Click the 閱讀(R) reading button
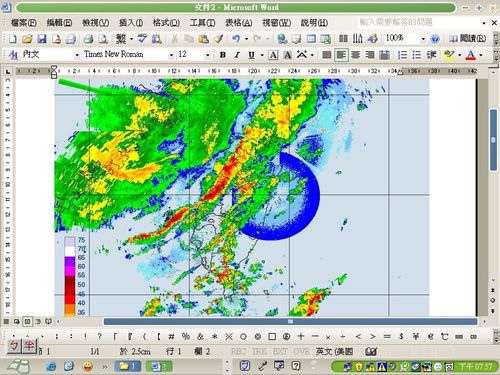 click(468, 39)
